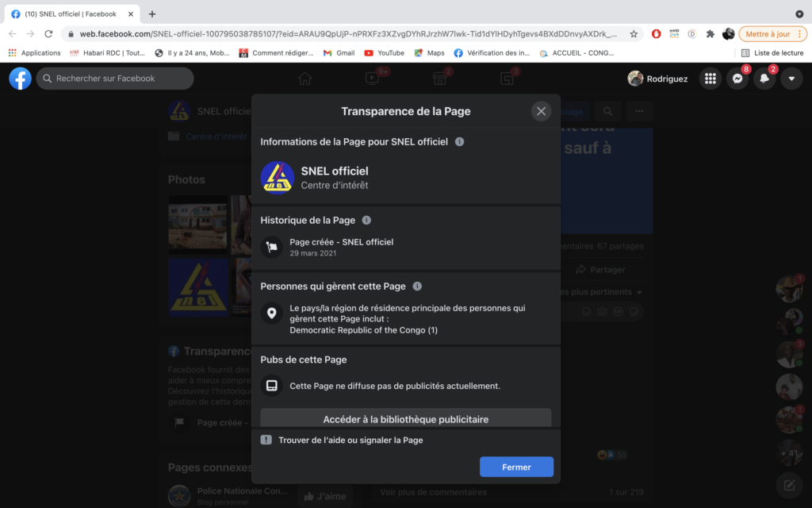Click the Chrome profile avatar
This screenshot has height=508, width=812.
coord(728,33)
